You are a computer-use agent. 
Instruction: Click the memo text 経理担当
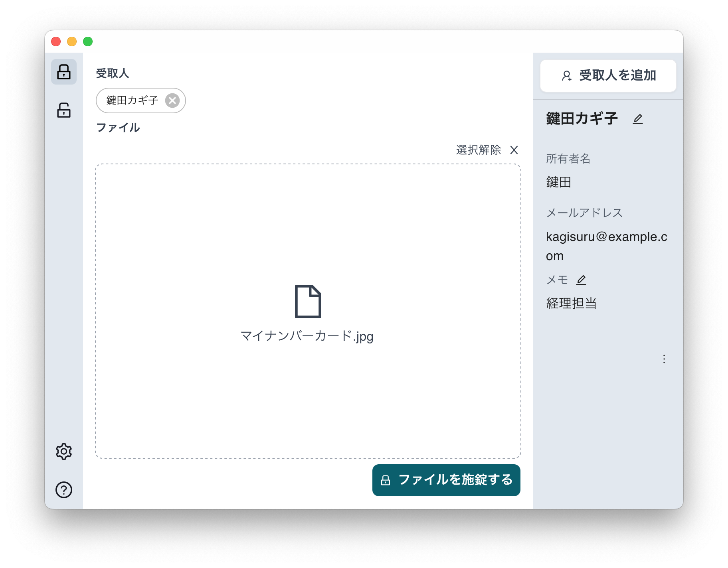(x=572, y=304)
